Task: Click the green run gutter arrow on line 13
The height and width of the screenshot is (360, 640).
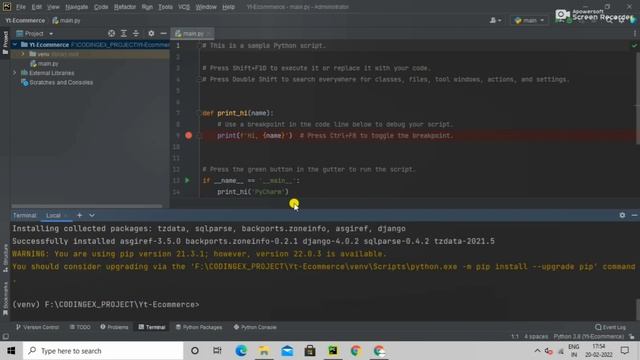Action: [x=187, y=180]
